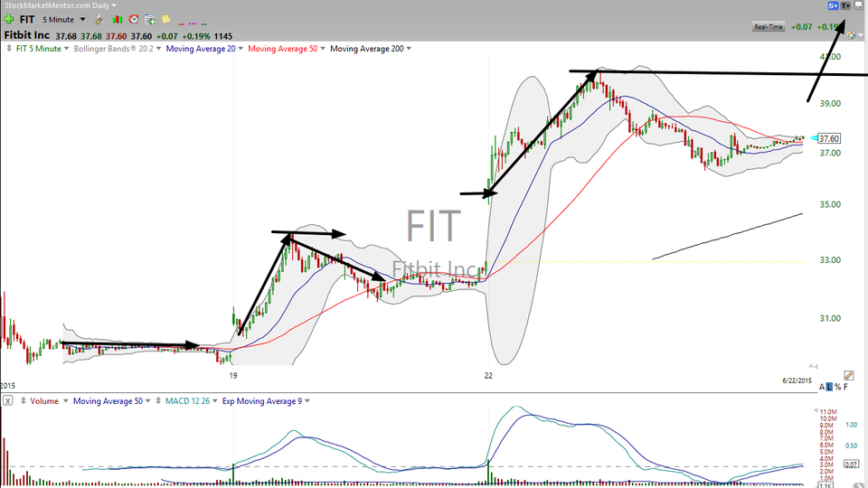Image resolution: width=868 pixels, height=488 pixels.
Task: Click the dark dotted line style icon
Action: click(203, 23)
